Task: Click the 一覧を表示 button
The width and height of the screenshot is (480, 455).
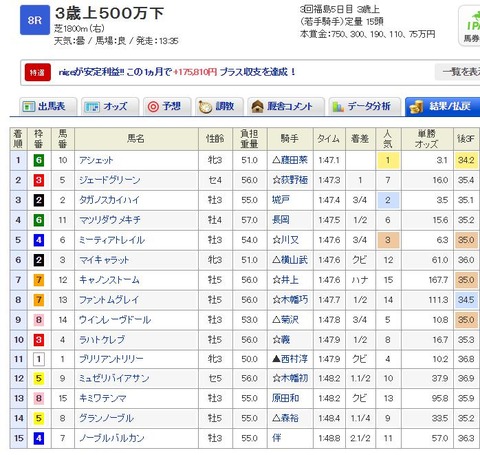Action: [457, 72]
